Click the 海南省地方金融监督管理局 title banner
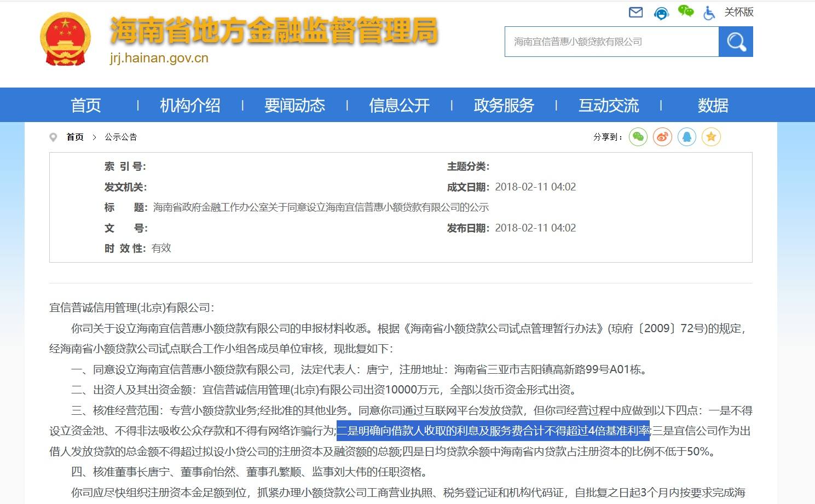 pyautogui.click(x=274, y=30)
